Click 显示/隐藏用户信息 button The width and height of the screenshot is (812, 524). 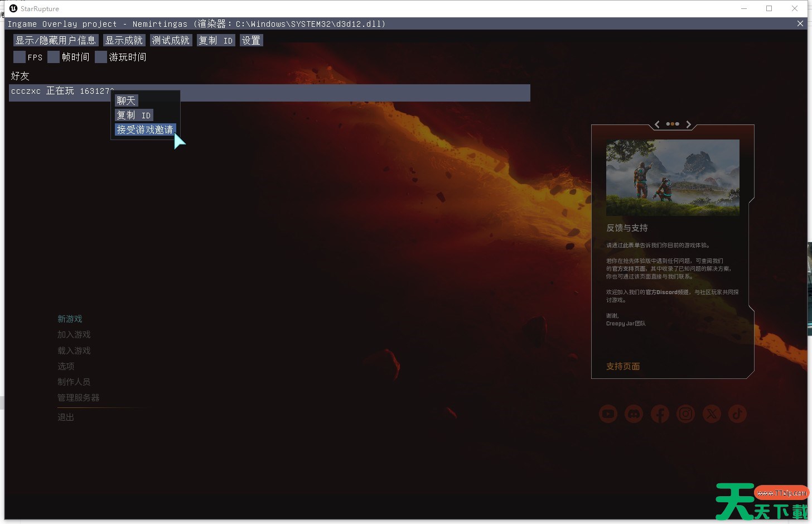56,40
